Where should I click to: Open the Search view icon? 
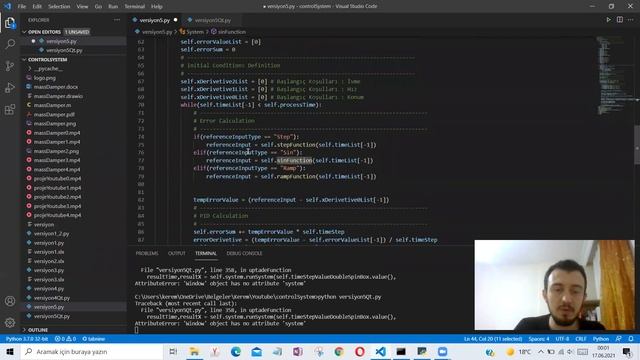(10, 44)
